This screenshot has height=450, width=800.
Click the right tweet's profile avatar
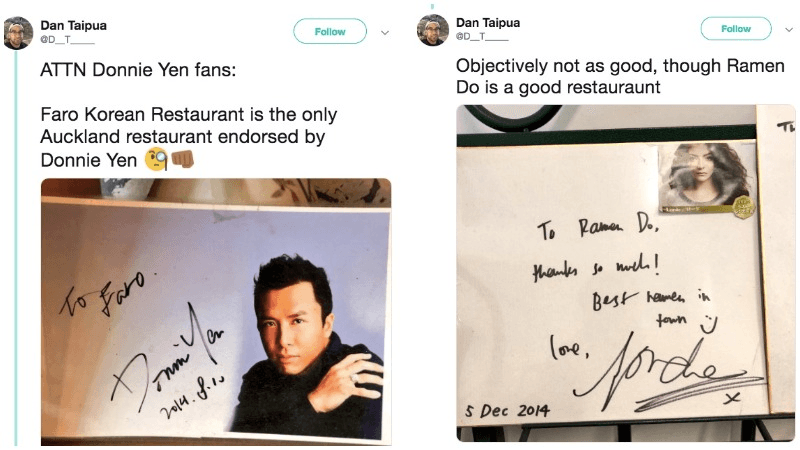click(x=432, y=29)
